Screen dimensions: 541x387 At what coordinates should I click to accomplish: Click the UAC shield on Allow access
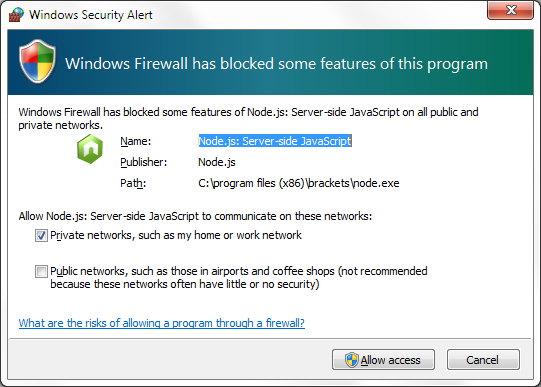[x=352, y=360]
